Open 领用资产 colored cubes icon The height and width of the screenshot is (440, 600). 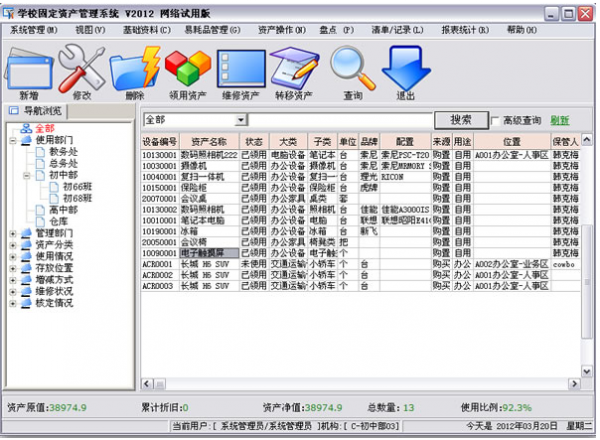click(x=188, y=68)
